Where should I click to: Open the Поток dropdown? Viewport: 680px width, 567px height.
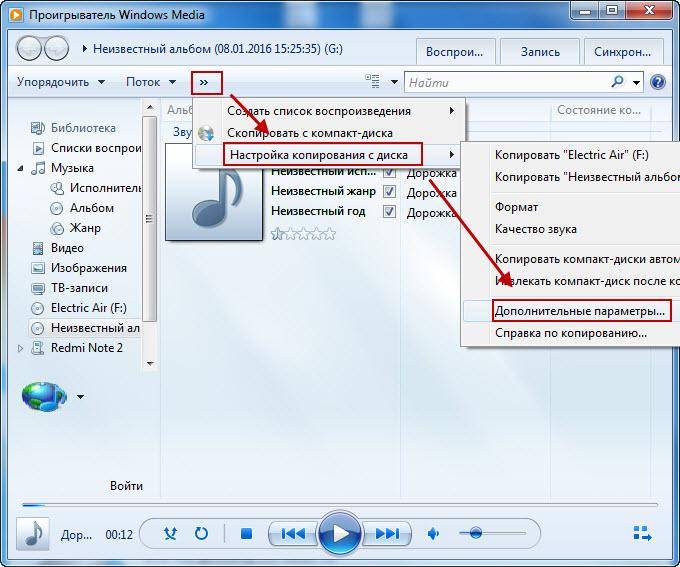pos(151,82)
